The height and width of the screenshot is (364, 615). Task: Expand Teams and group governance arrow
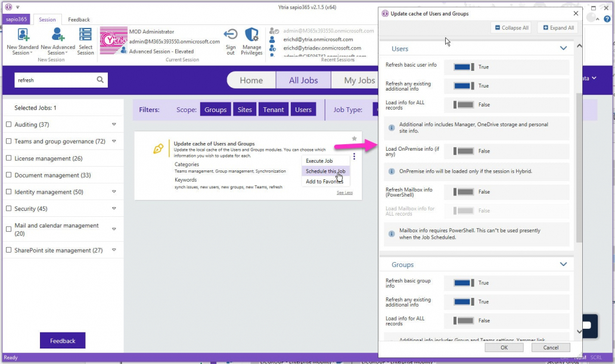click(x=114, y=141)
